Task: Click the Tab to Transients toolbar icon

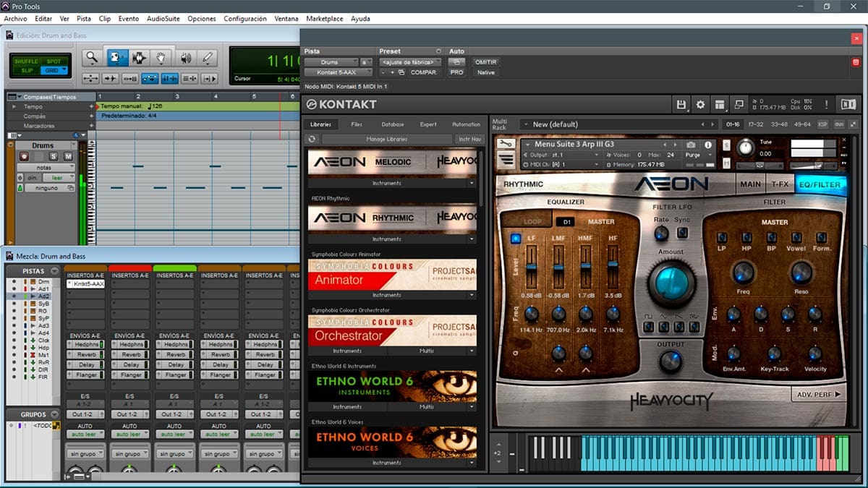Action: tap(110, 78)
